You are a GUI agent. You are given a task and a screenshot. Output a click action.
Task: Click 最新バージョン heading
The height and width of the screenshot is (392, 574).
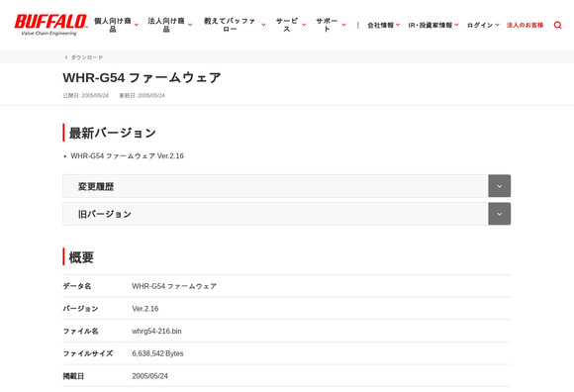(113, 133)
